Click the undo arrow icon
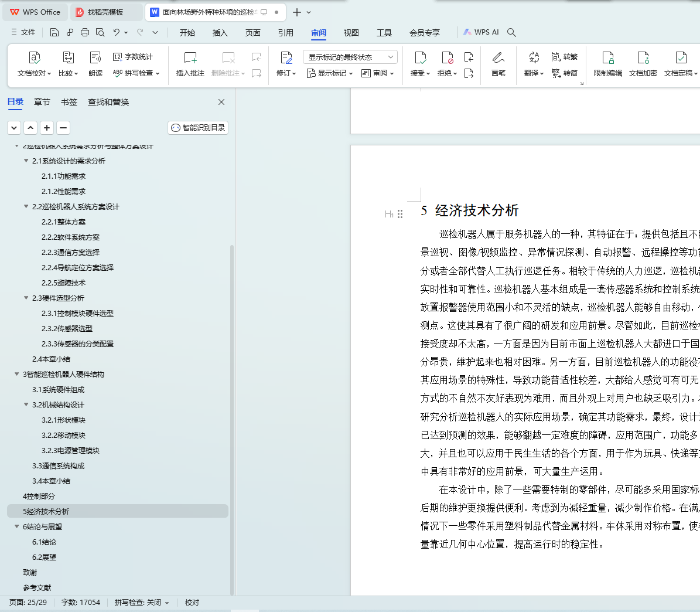700x612 pixels. click(116, 32)
